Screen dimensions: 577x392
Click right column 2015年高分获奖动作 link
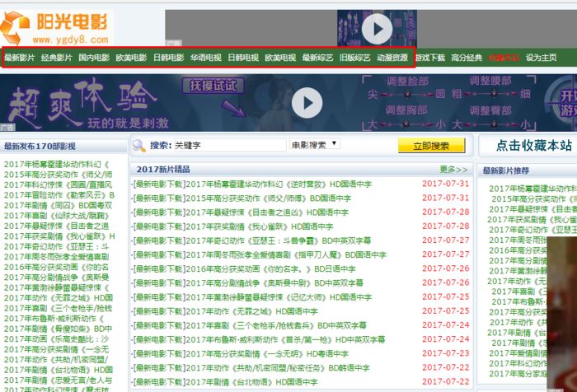[x=534, y=199]
